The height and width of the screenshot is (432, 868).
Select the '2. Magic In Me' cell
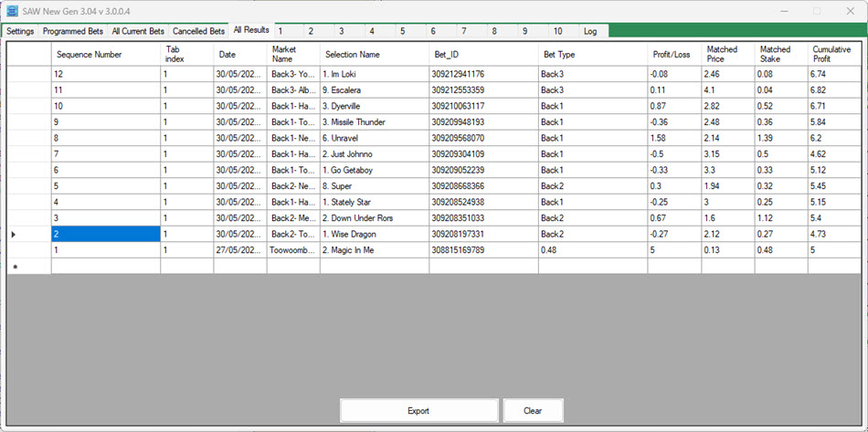pyautogui.click(x=374, y=249)
